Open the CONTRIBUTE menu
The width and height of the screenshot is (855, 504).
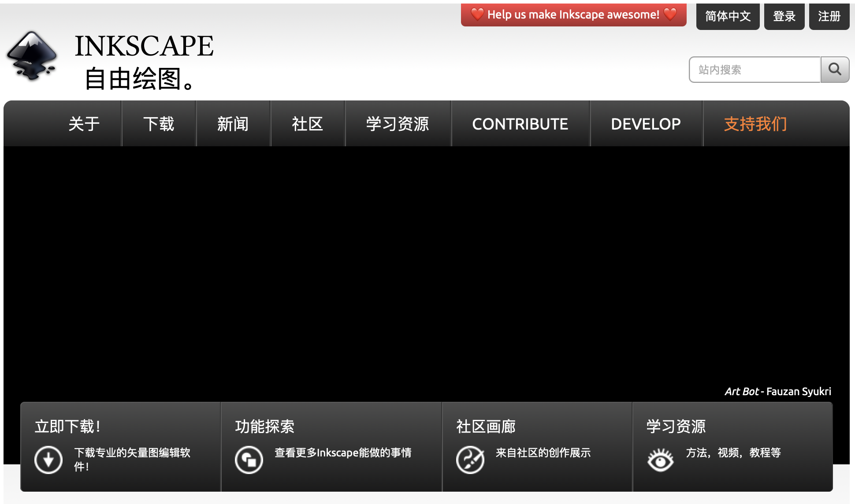point(520,124)
